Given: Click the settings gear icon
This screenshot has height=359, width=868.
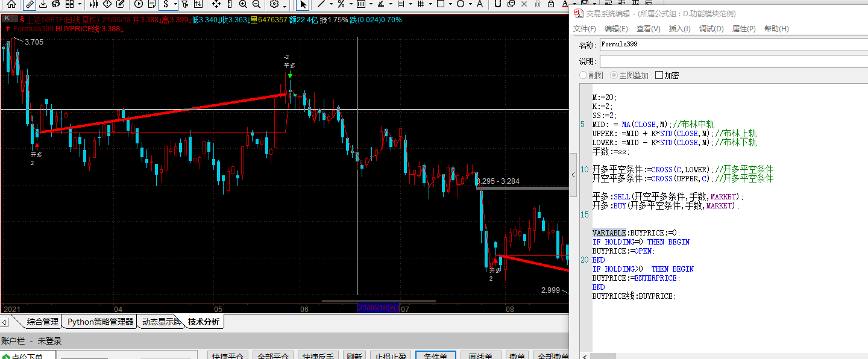Looking at the screenshot, I should pyautogui.click(x=274, y=4).
